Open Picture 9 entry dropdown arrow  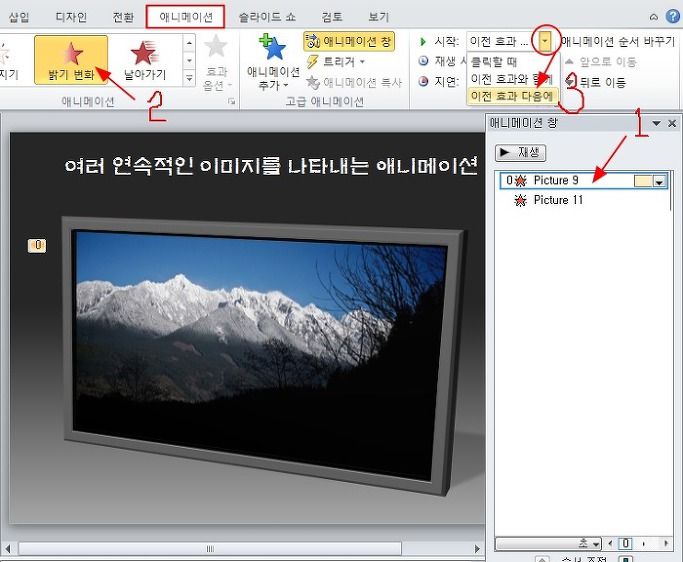[x=660, y=182]
